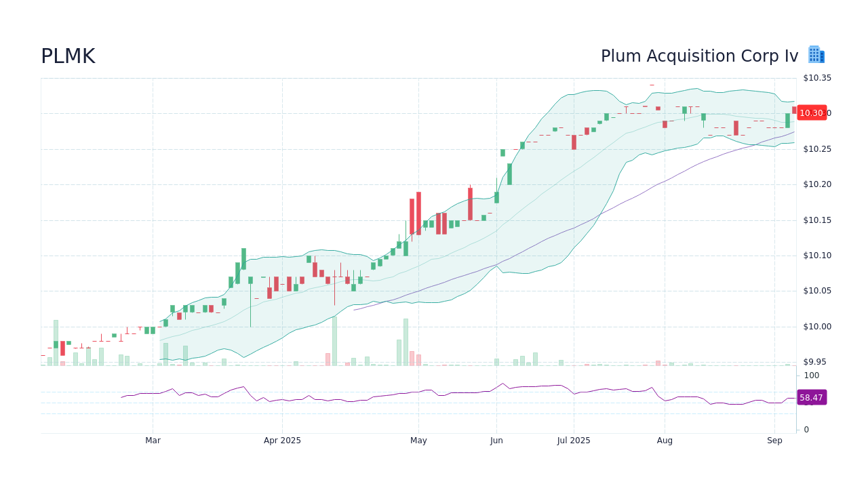Click the $10.15 price axis label

[817, 220]
